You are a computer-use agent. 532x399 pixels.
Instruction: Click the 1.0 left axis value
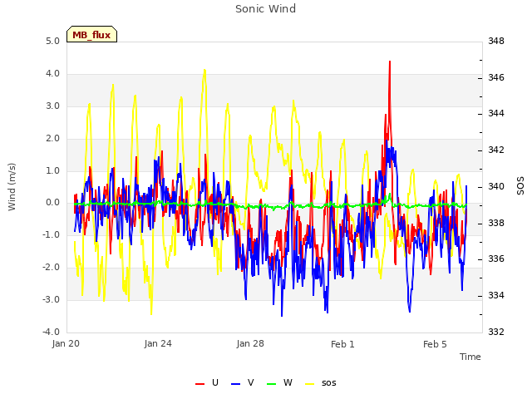[x=52, y=170]
